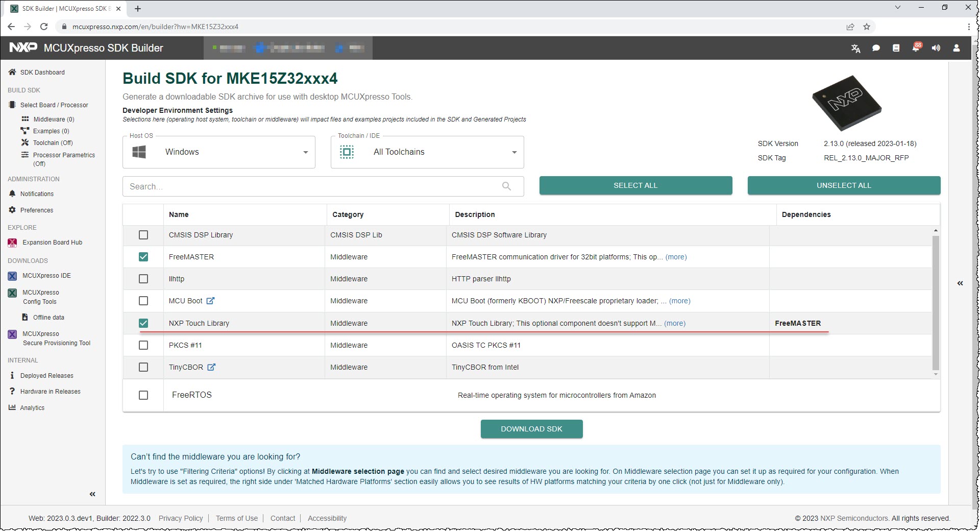Open the user account profile icon
980x531 pixels.
pos(957,48)
